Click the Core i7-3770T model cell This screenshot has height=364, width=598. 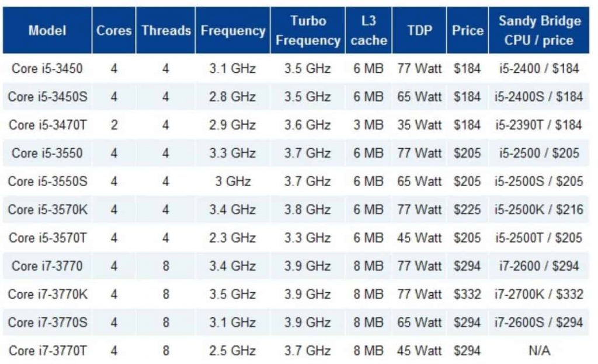click(47, 351)
